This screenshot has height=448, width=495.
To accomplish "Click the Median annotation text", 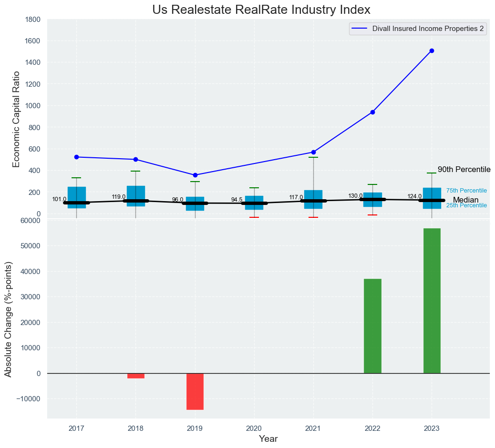I will tap(465, 200).
